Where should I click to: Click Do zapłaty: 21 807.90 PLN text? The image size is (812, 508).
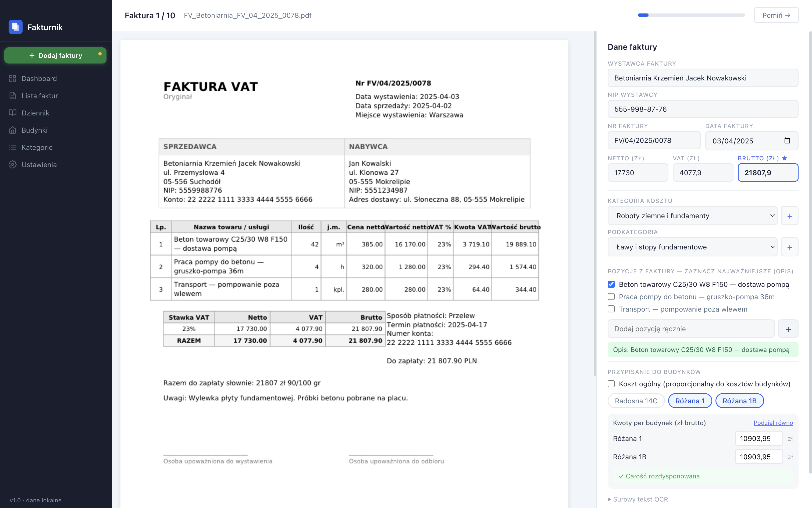(432, 361)
